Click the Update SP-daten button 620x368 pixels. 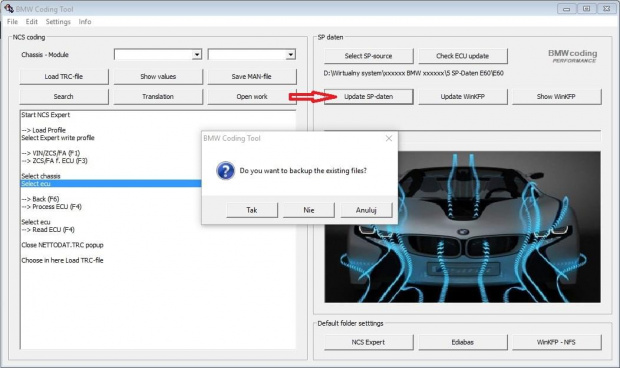click(369, 96)
